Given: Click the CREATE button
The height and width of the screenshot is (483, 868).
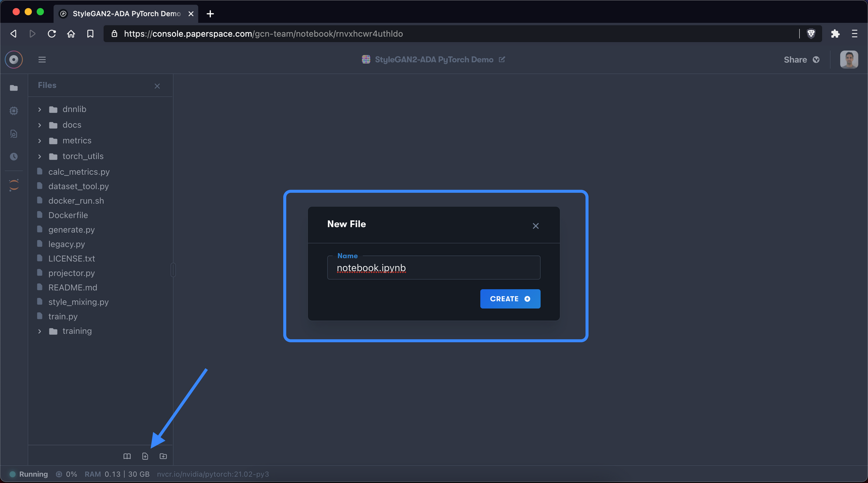Looking at the screenshot, I should 510,299.
